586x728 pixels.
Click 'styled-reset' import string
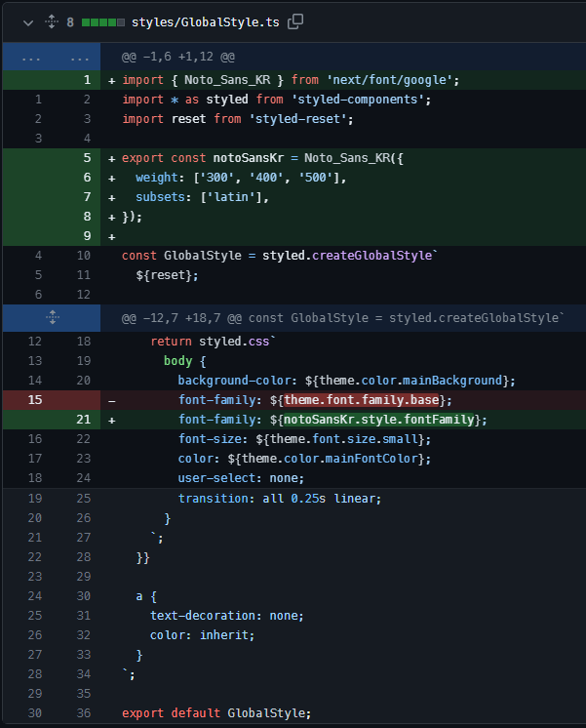tap(297, 119)
